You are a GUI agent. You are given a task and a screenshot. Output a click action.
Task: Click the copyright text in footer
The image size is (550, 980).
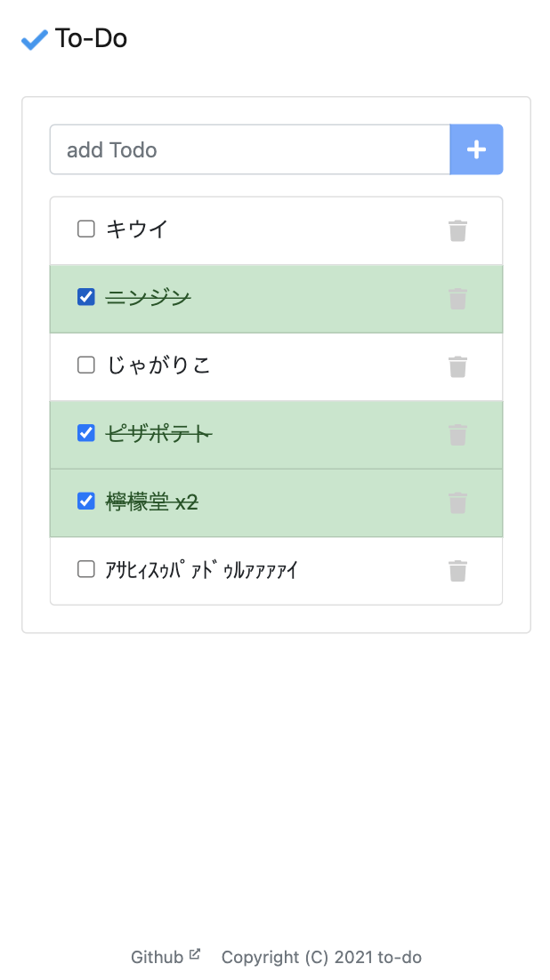pyautogui.click(x=323, y=957)
